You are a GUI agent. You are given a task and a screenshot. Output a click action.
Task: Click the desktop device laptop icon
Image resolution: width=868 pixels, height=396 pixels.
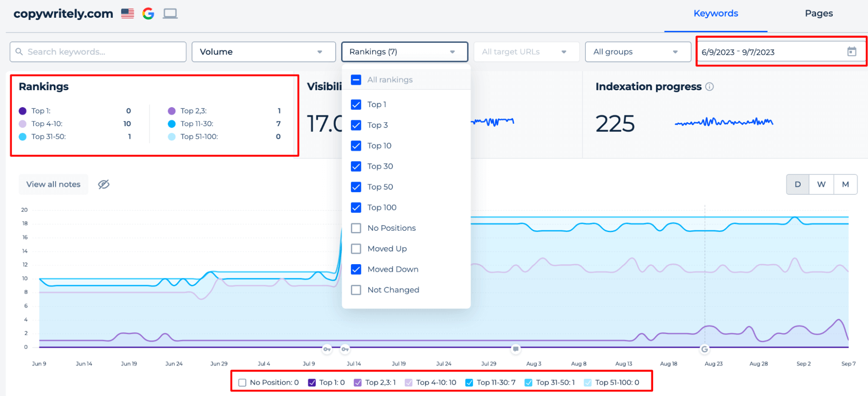(x=170, y=14)
